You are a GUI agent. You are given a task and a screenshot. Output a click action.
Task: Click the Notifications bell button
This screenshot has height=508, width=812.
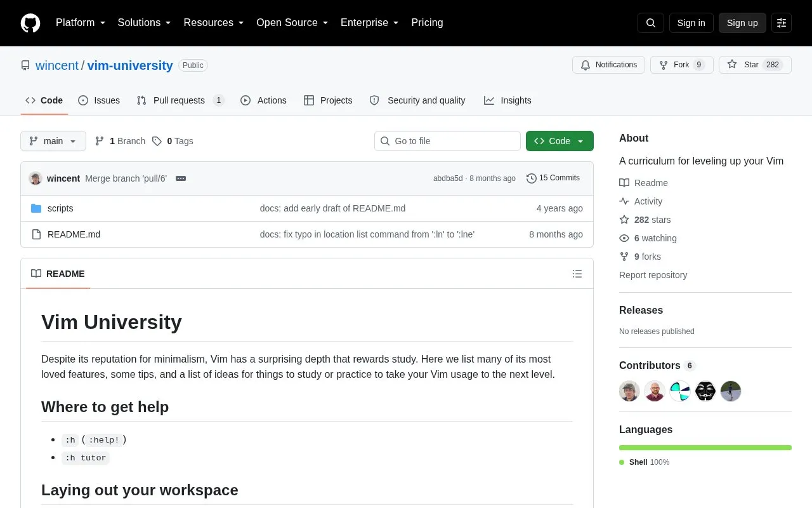click(609, 65)
